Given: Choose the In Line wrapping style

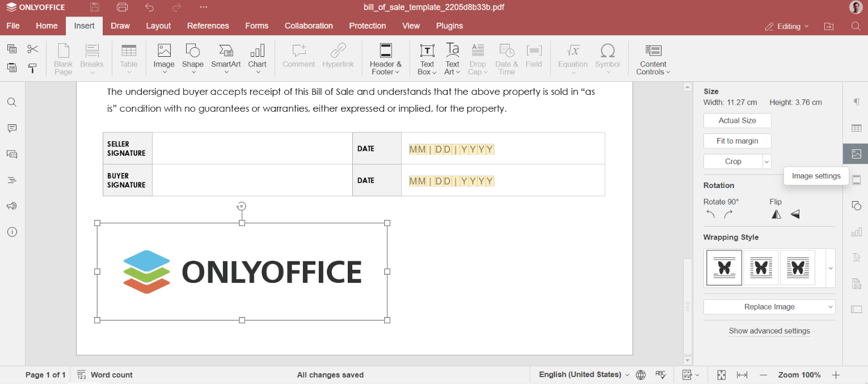Looking at the screenshot, I should pyautogui.click(x=724, y=268).
